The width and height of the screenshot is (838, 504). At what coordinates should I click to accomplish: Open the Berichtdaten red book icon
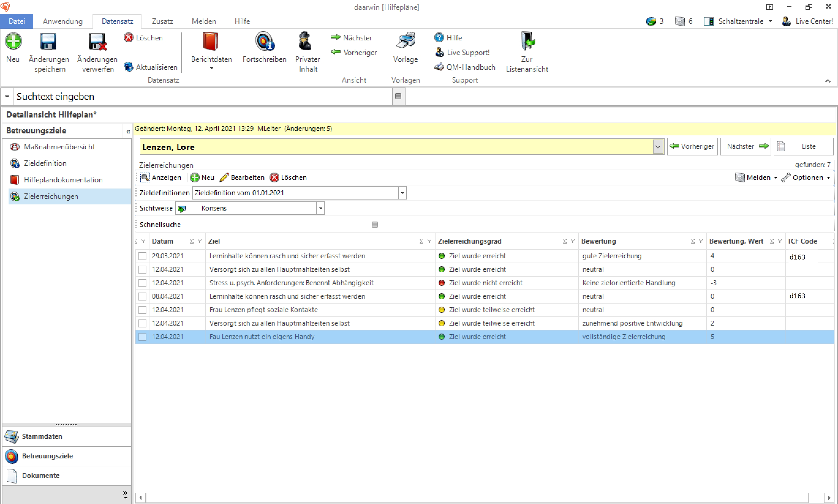click(211, 41)
